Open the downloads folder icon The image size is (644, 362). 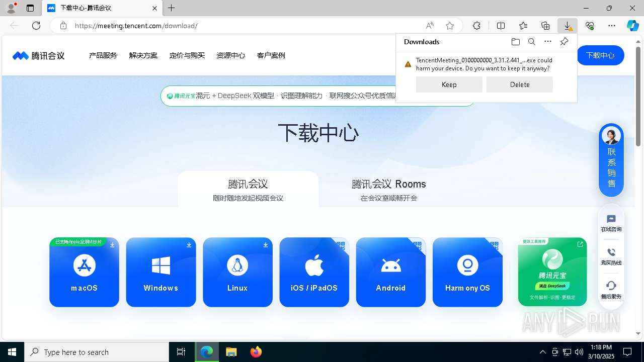[515, 42]
